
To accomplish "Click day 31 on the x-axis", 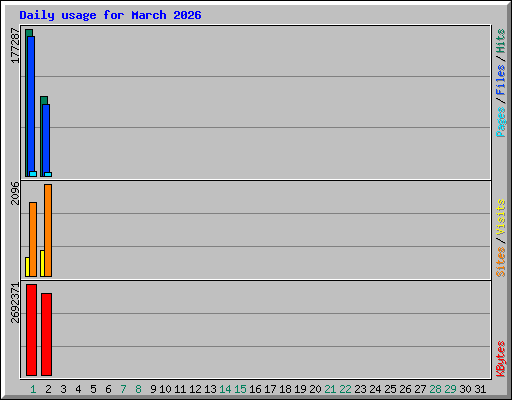I will (480, 389).
